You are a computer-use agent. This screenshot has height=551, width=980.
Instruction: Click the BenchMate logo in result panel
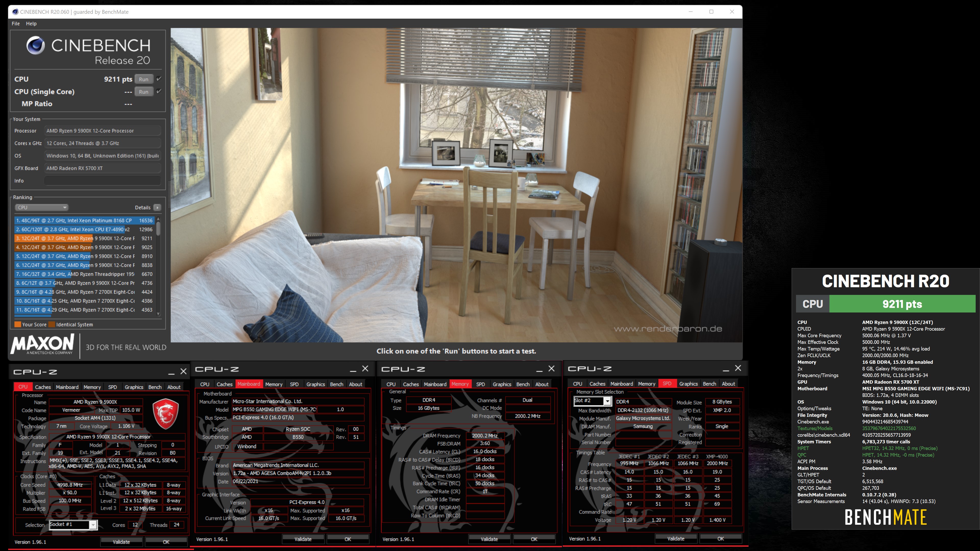886,517
